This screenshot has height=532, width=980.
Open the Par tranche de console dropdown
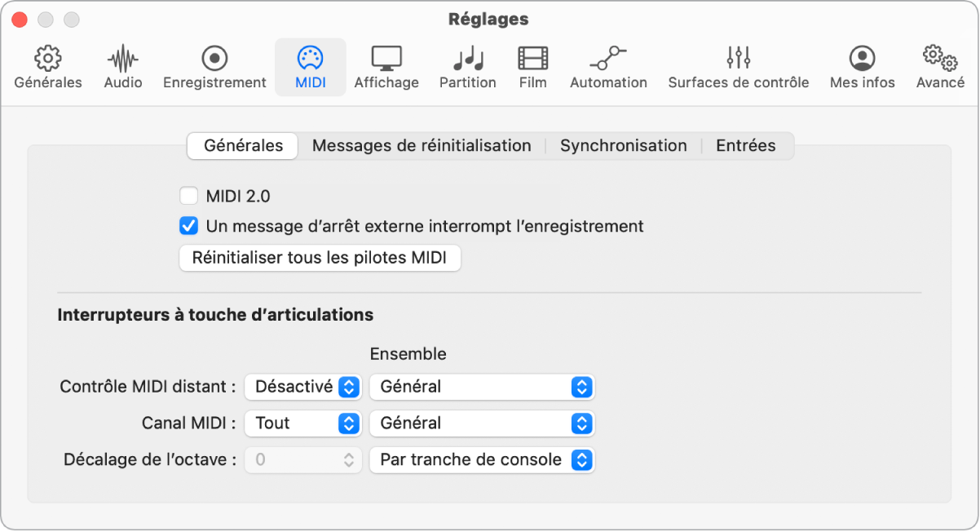(481, 460)
